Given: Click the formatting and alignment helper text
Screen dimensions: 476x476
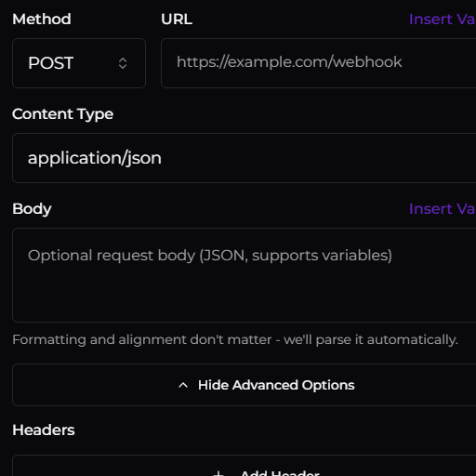Looking at the screenshot, I should point(235,339).
